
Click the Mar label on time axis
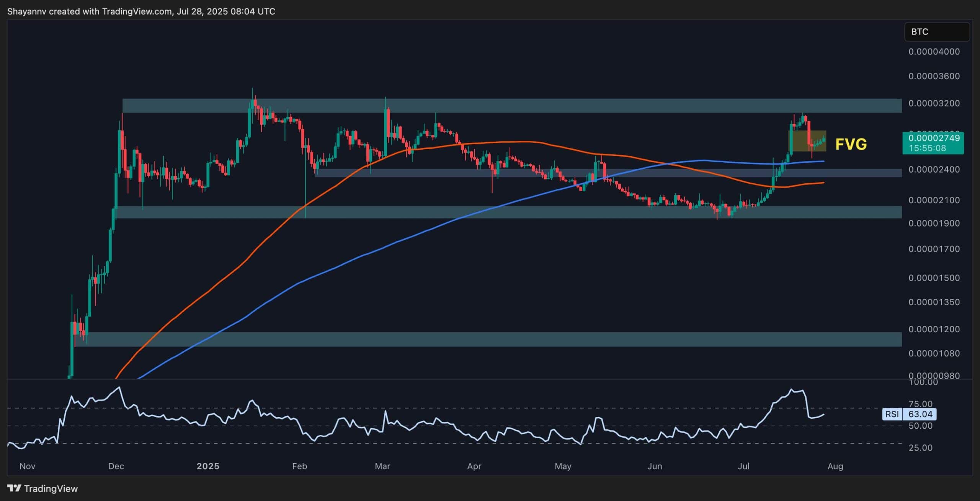382,466
